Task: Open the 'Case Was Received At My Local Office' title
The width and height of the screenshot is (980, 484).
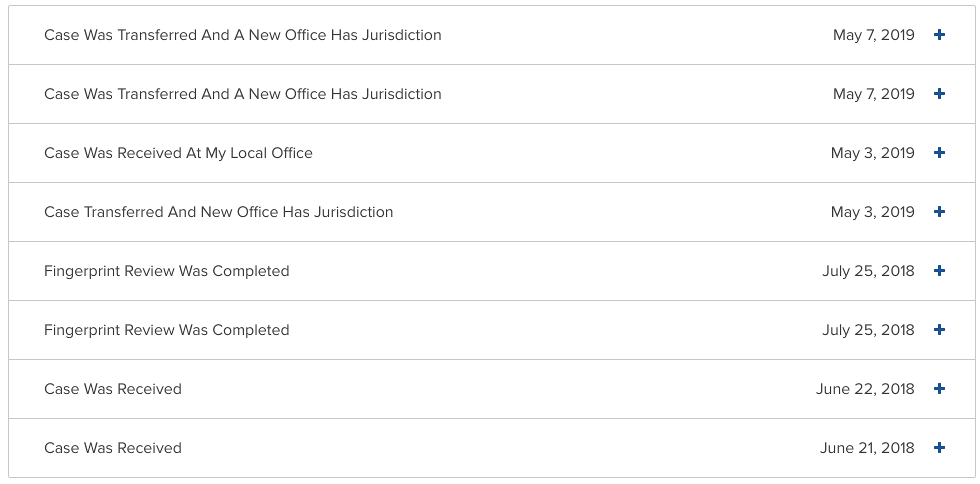Action: click(178, 153)
